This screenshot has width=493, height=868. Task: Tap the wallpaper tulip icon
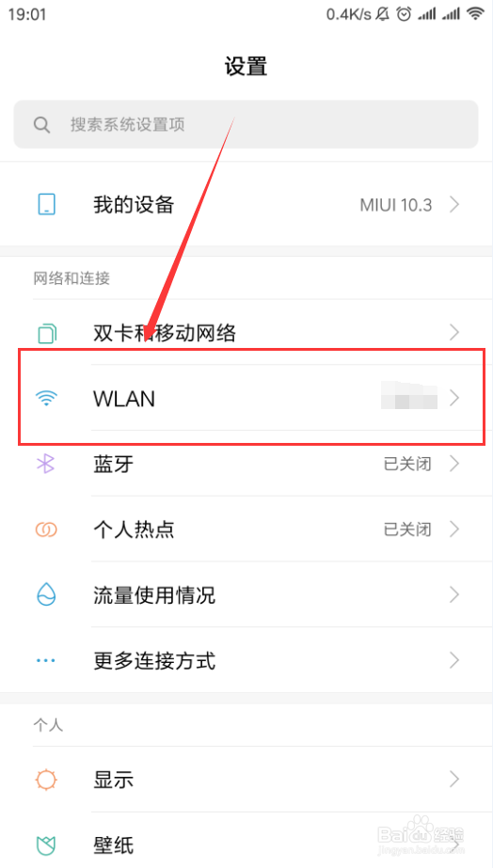(46, 845)
